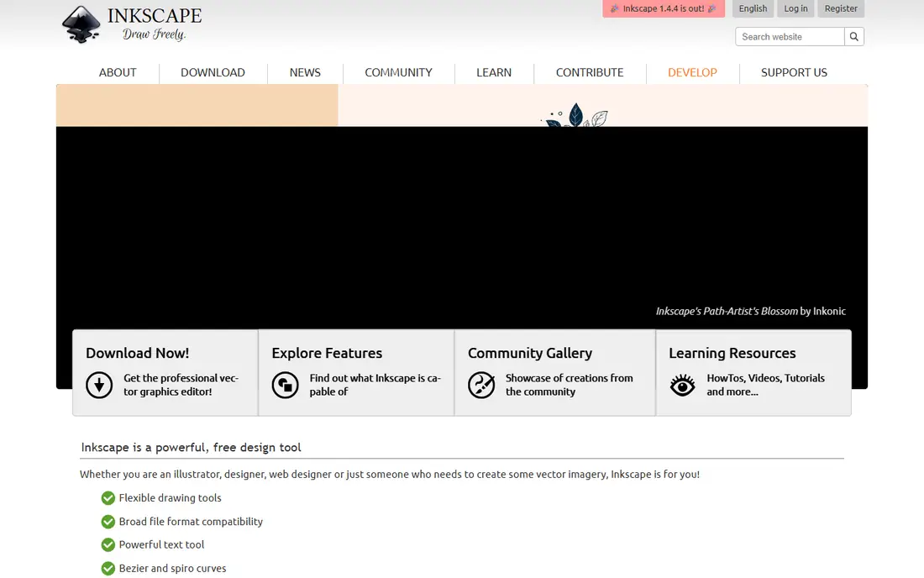
Task: Click the Learning Resources heading
Action: click(x=732, y=353)
